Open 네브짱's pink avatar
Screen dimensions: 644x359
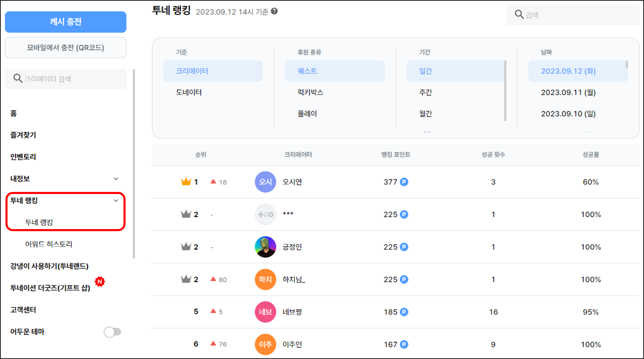click(x=265, y=312)
